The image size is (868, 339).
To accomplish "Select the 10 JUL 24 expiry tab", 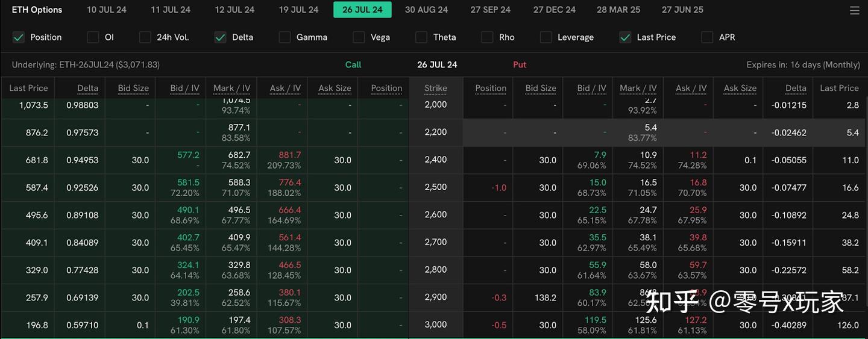I will click(107, 10).
